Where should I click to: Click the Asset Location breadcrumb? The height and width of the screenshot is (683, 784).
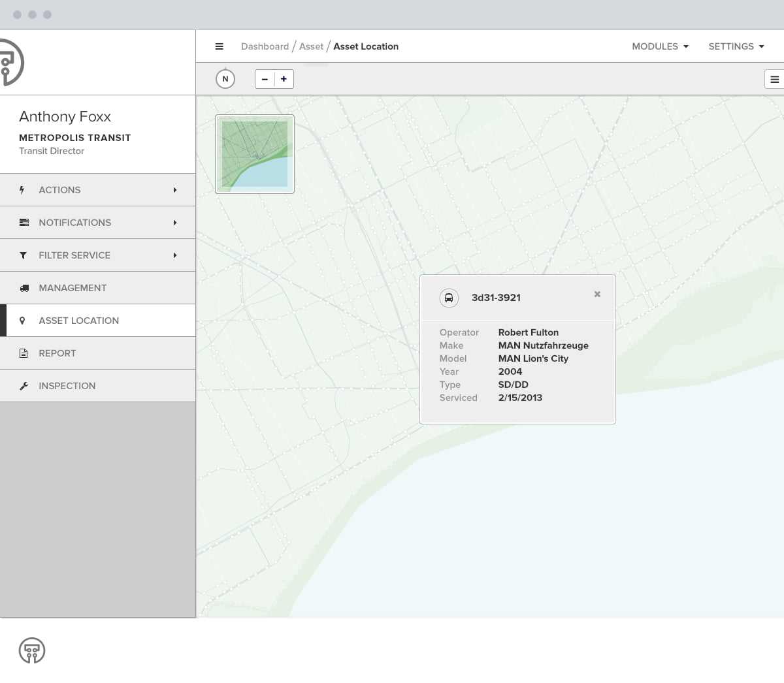(x=366, y=46)
